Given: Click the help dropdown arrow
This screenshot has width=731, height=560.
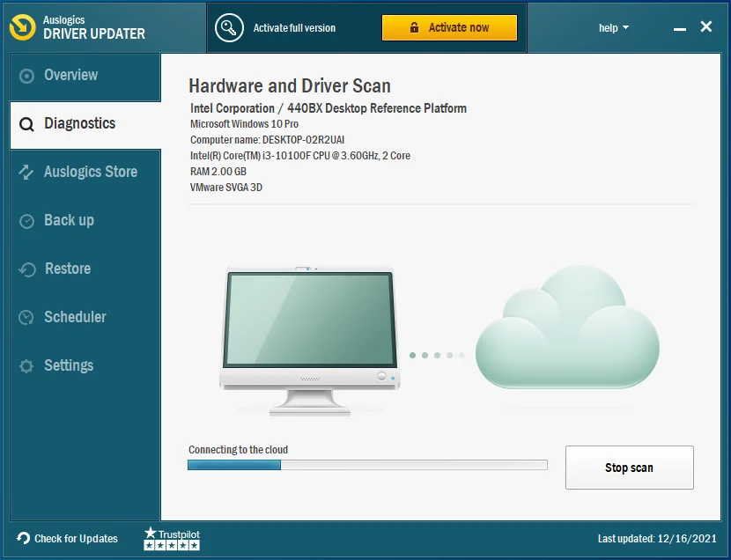Looking at the screenshot, I should [625, 28].
